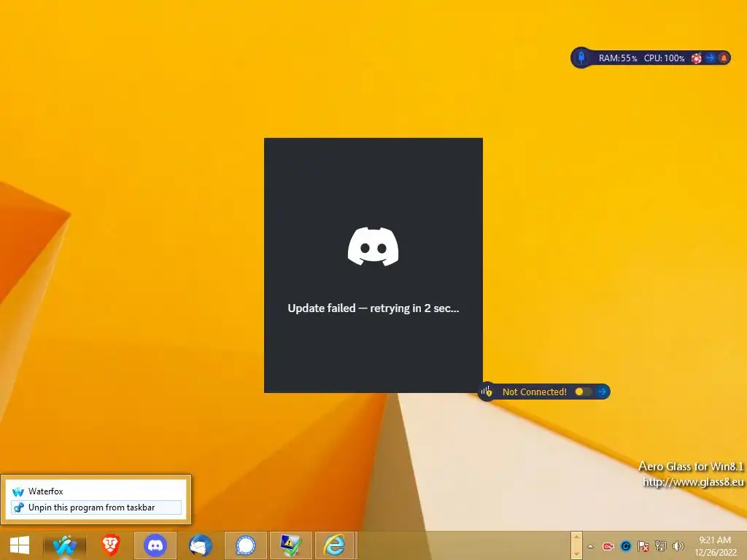Click the red ornament icon in the performance widget

(x=697, y=58)
